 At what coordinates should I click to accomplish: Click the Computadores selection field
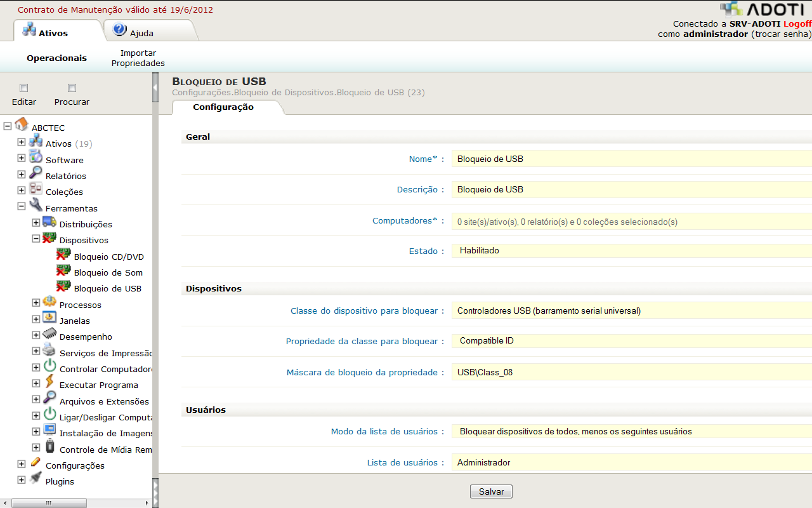click(632, 222)
